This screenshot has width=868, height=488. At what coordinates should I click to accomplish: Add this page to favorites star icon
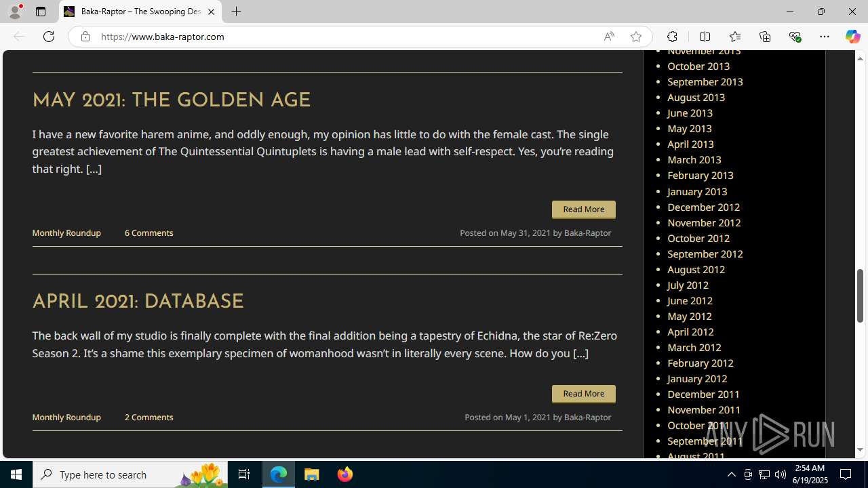coord(635,37)
